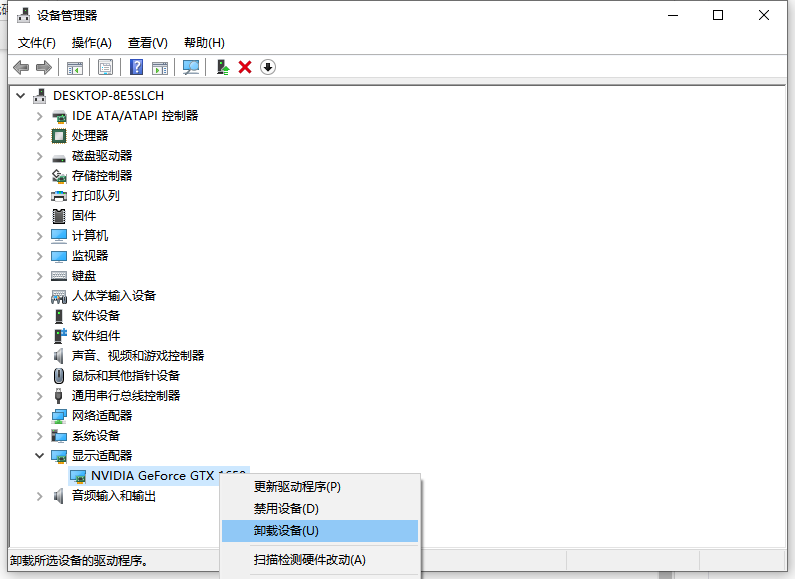
Task: Click the Help question mark toolbar icon
Action: click(x=136, y=67)
